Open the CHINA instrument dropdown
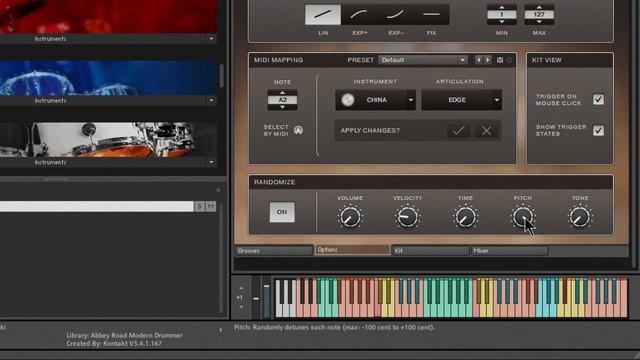The width and height of the screenshot is (640, 360). (411, 100)
